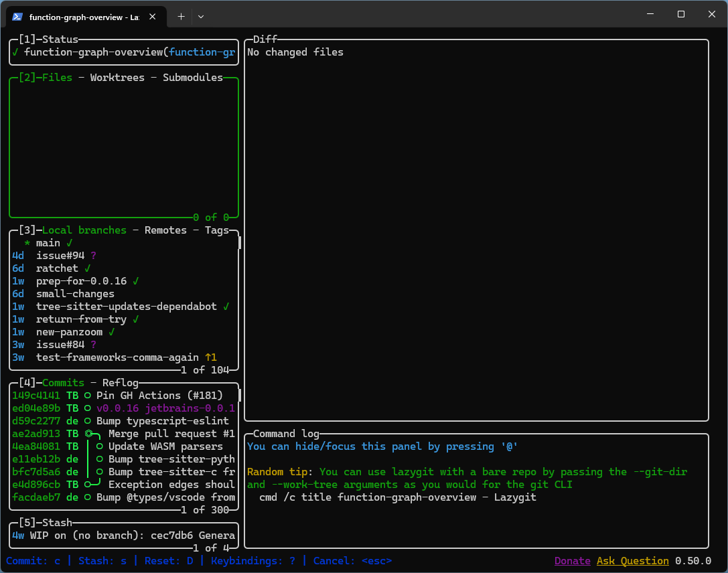The image size is (728, 573).
Task: Click graph node of Exception edges commit
Action: [x=88, y=485]
